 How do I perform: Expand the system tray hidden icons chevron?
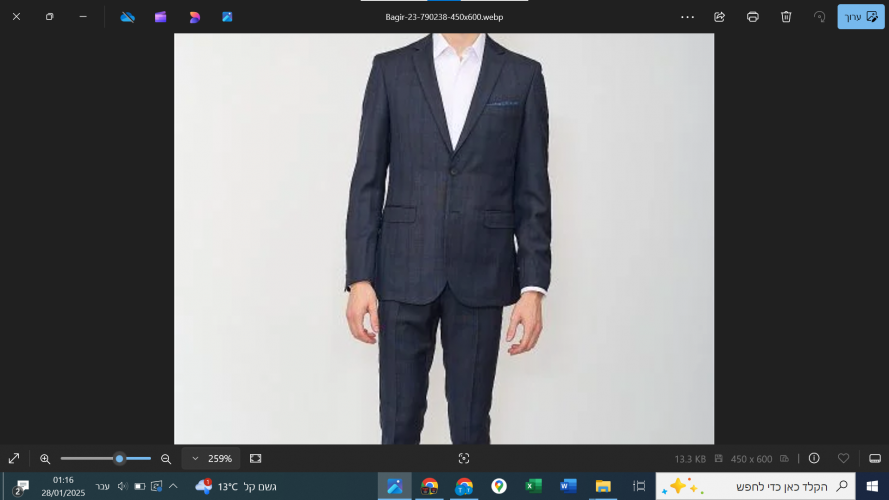pos(173,486)
